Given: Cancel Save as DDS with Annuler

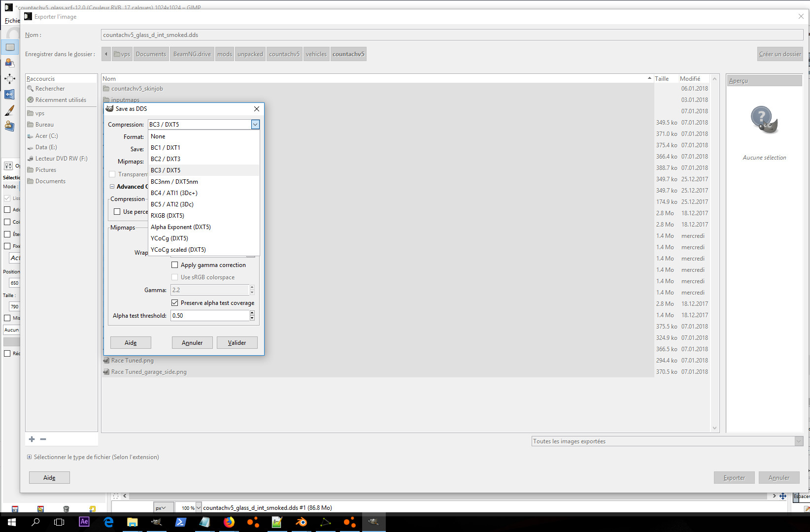Looking at the screenshot, I should [x=192, y=343].
